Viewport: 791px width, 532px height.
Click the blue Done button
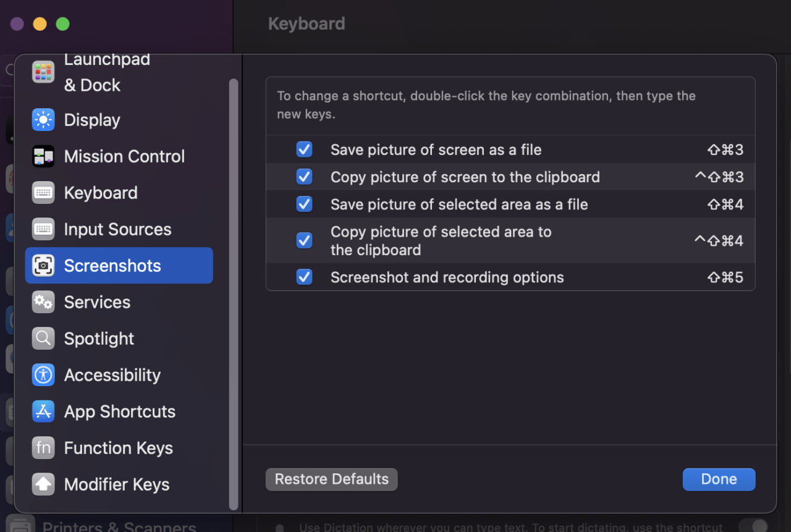coord(719,479)
